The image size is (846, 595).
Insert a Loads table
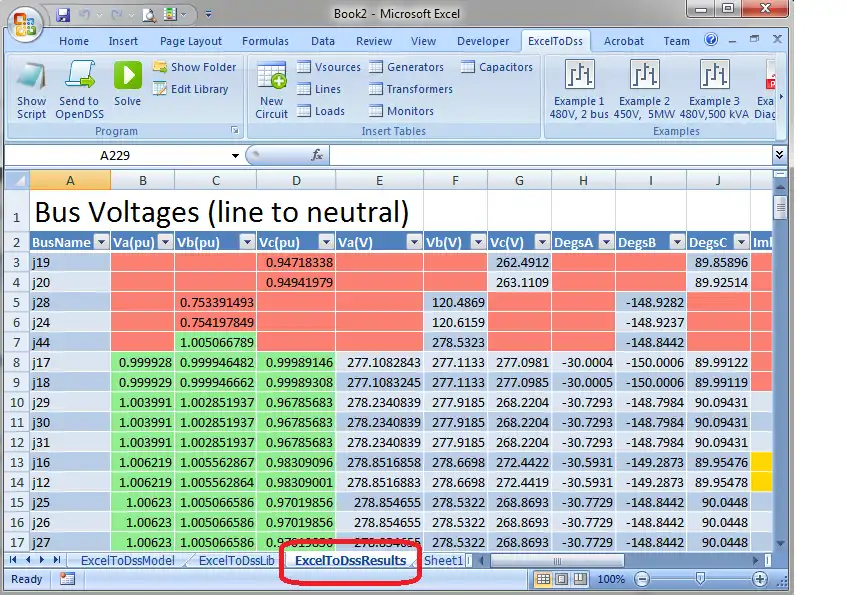coord(321,111)
